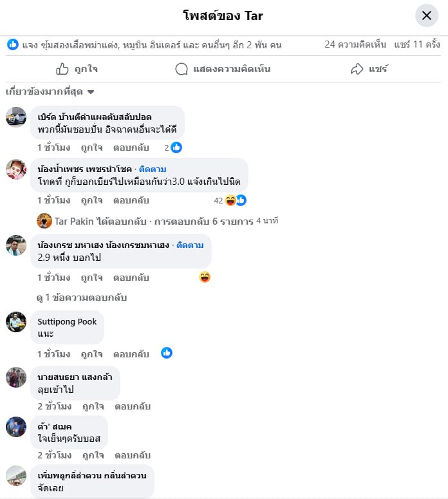This screenshot has width=448, height=499.
Task: View like reaction on Suttipong Pook comment
Action: click(167, 353)
